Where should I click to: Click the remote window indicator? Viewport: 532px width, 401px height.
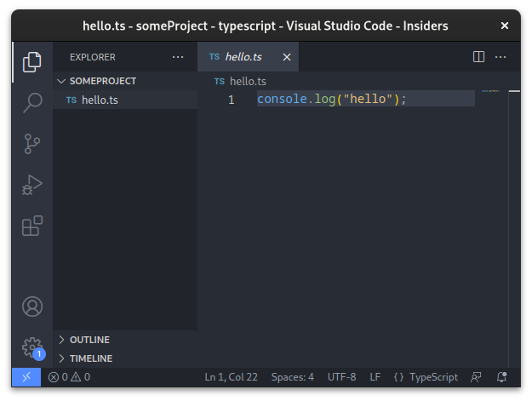pyautogui.click(x=26, y=377)
